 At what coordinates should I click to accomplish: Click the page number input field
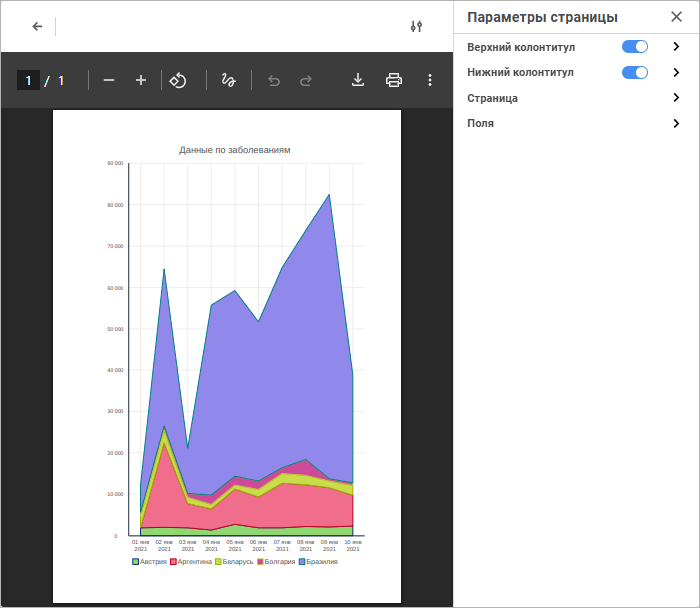click(28, 80)
